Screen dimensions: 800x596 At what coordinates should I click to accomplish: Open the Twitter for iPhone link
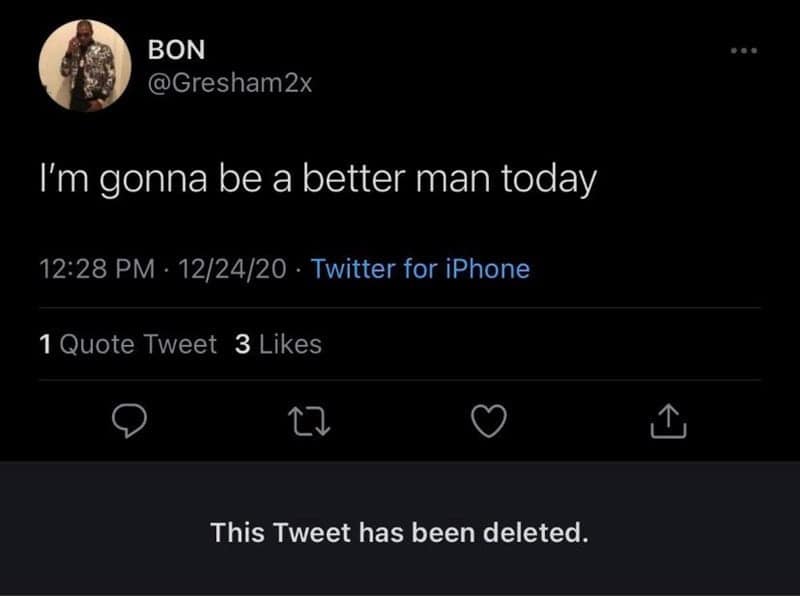click(418, 268)
